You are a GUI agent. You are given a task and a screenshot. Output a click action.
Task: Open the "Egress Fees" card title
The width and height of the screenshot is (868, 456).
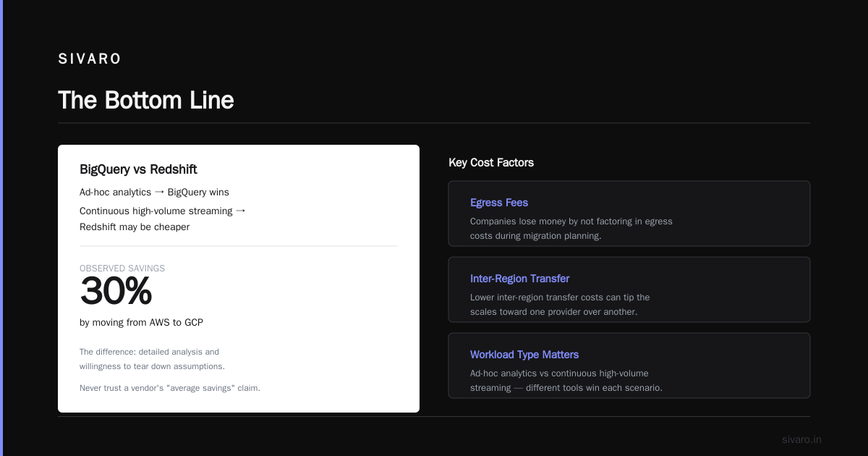(499, 203)
